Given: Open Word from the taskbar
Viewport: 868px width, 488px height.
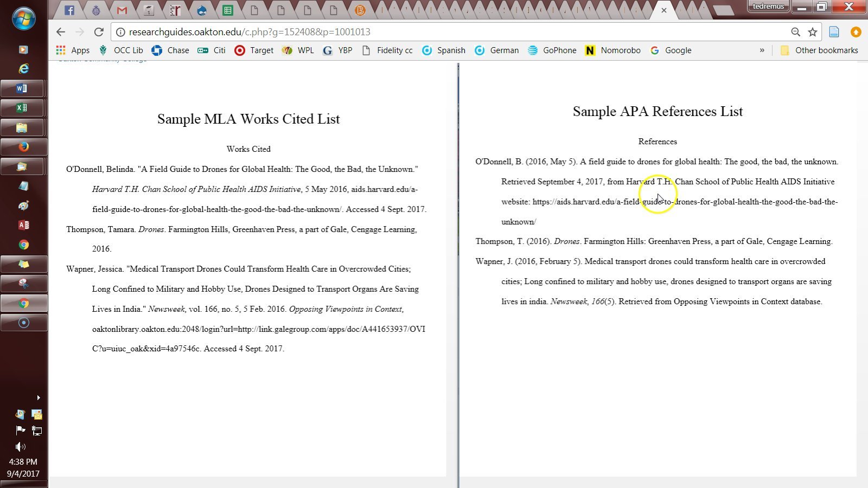Looking at the screenshot, I should 22,88.
